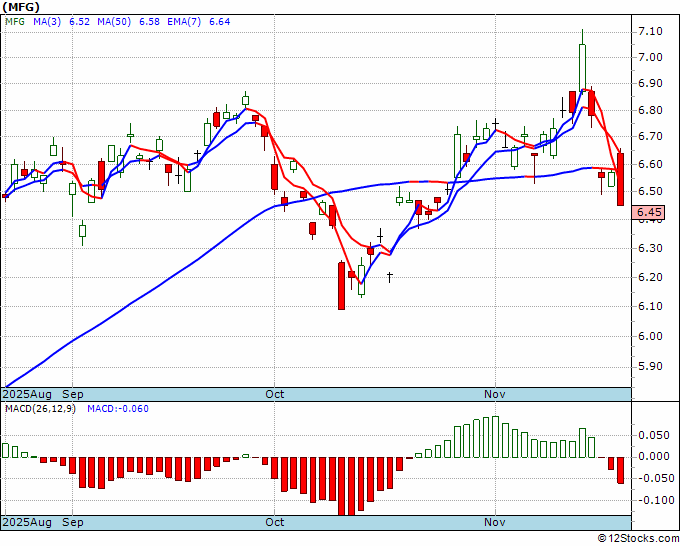The width and height of the screenshot is (680, 546).
Task: Select the green MFG legend label
Action: click(x=15, y=22)
